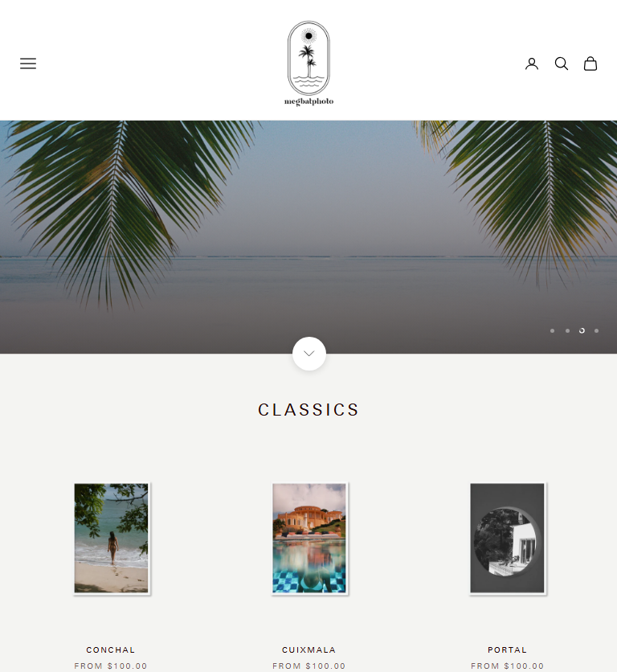Viewport: 617px width, 672px height.
Task: Click the CLASSICS section heading
Action: (308, 410)
